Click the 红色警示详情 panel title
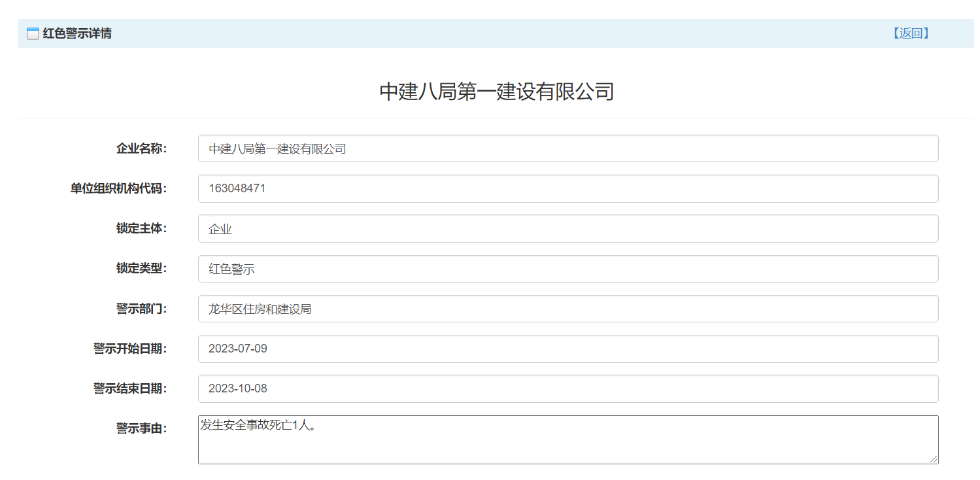The image size is (980, 480). click(77, 33)
